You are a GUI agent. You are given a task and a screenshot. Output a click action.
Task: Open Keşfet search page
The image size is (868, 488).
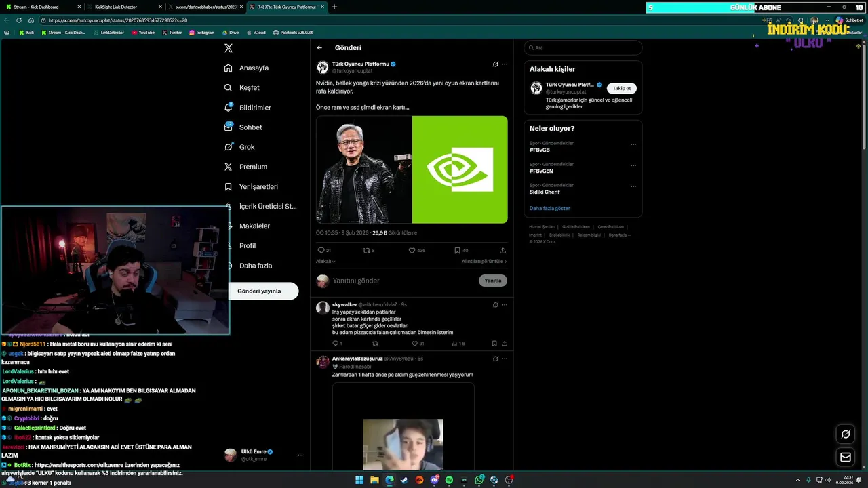(x=242, y=88)
